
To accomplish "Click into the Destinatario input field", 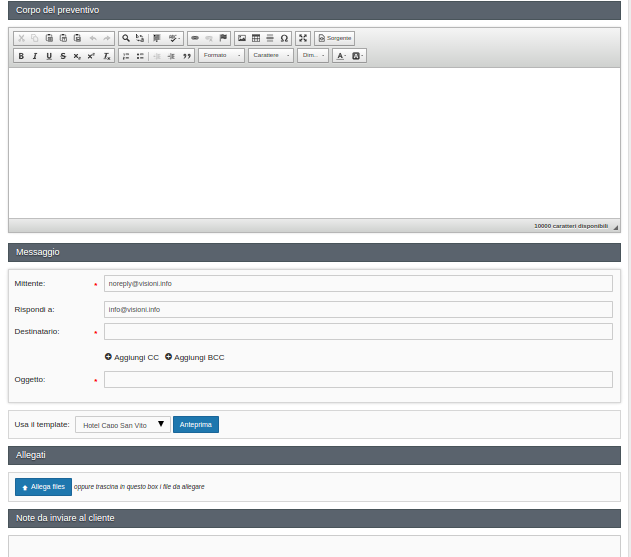I will (x=358, y=331).
